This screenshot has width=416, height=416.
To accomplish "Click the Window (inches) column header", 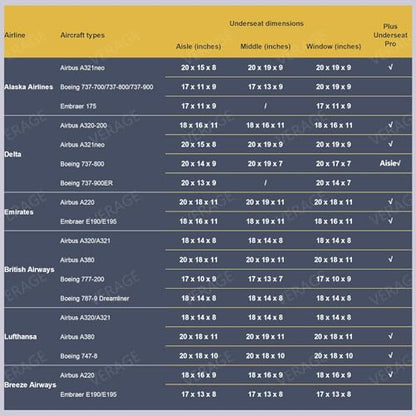I will click(x=334, y=46).
